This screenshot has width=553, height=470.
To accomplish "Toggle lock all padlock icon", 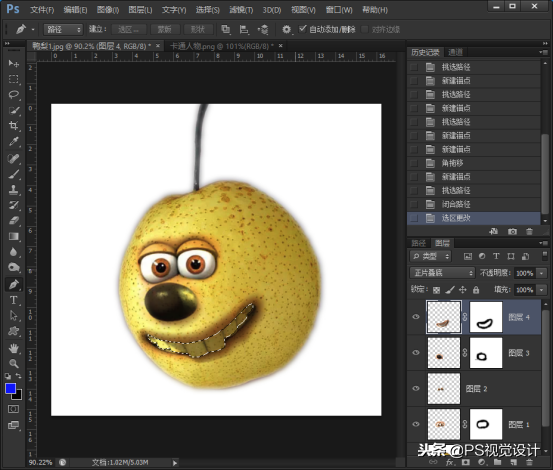I will click(x=476, y=290).
